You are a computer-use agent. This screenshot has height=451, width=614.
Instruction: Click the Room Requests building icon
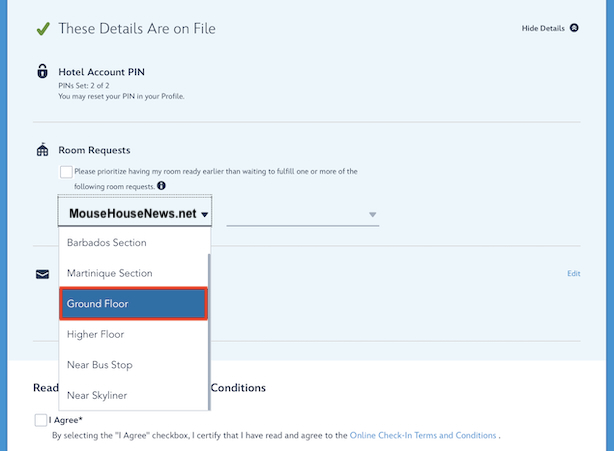pos(42,150)
